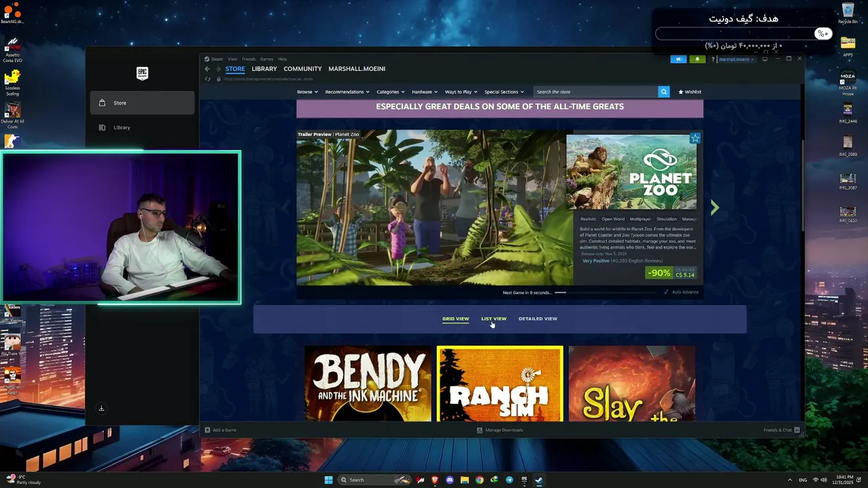This screenshot has height=488, width=868.
Task: Toggle the Auto Advance checkbox
Action: (666, 292)
